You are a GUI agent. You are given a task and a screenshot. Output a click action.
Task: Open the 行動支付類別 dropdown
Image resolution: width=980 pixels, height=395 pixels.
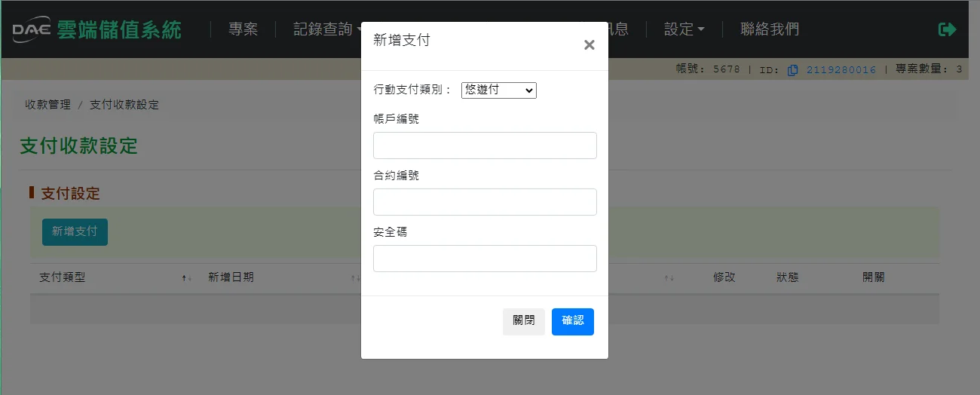pyautogui.click(x=498, y=90)
